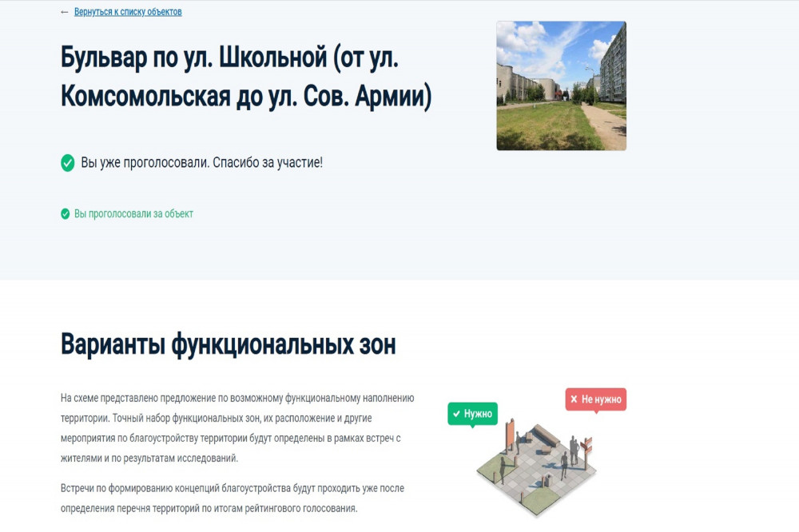Click the text "Вы уже проголосовали. Спасибо за участие!"
The height and width of the screenshot is (532, 799).
click(202, 163)
